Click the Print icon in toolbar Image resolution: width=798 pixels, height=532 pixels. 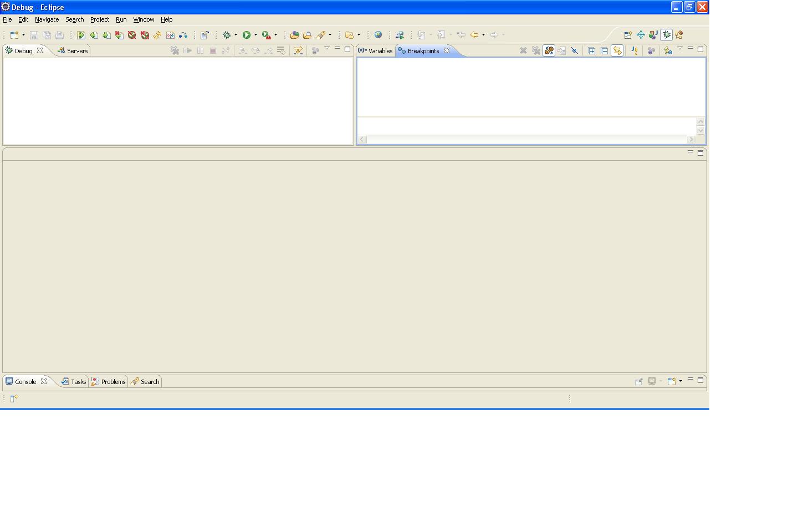pos(59,35)
